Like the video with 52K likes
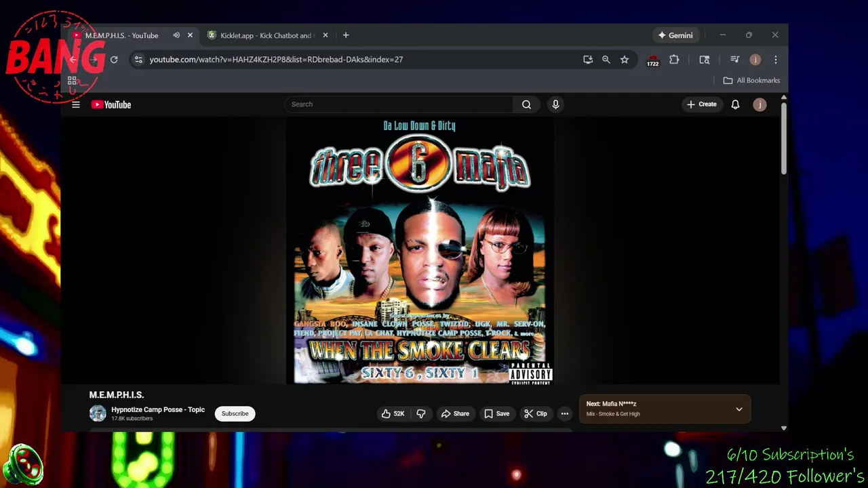This screenshot has height=488, width=868. [x=393, y=413]
